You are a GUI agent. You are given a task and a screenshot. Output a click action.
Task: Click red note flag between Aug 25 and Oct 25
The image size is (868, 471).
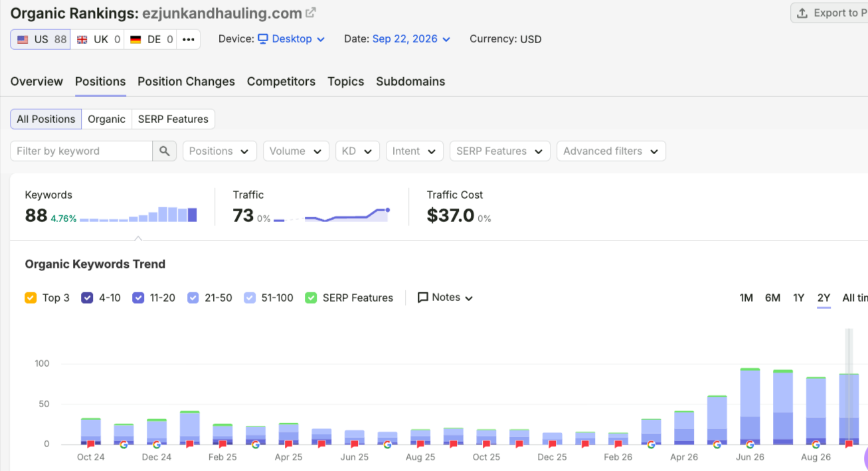click(x=454, y=444)
